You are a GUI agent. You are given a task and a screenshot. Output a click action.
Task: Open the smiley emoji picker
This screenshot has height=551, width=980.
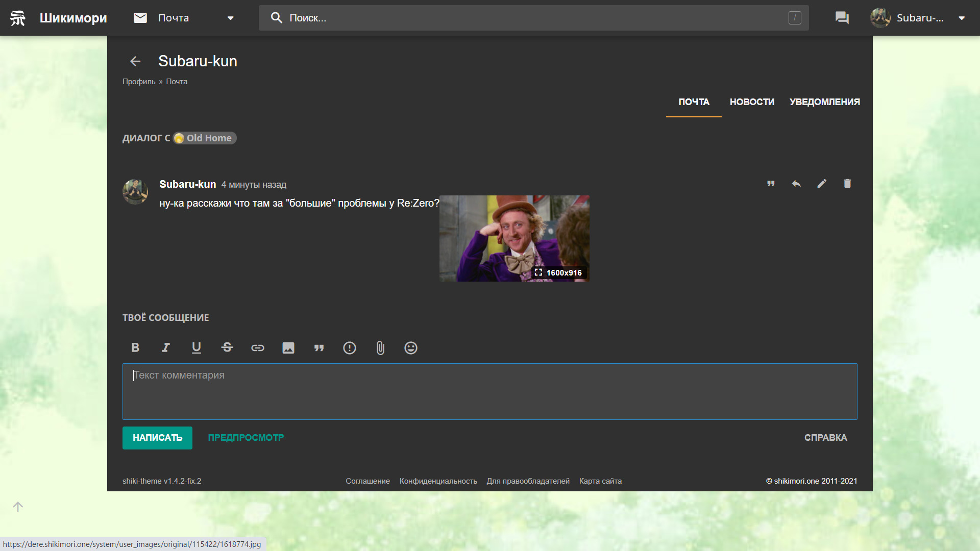click(411, 348)
